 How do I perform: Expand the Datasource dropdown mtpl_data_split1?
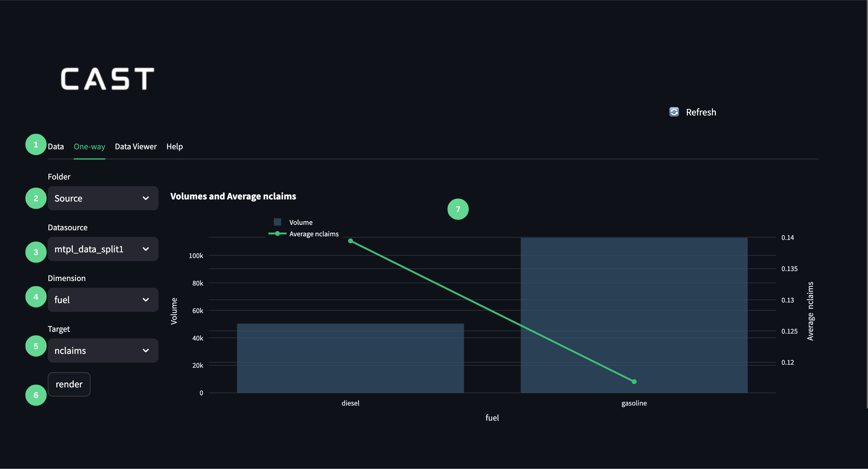tap(103, 249)
